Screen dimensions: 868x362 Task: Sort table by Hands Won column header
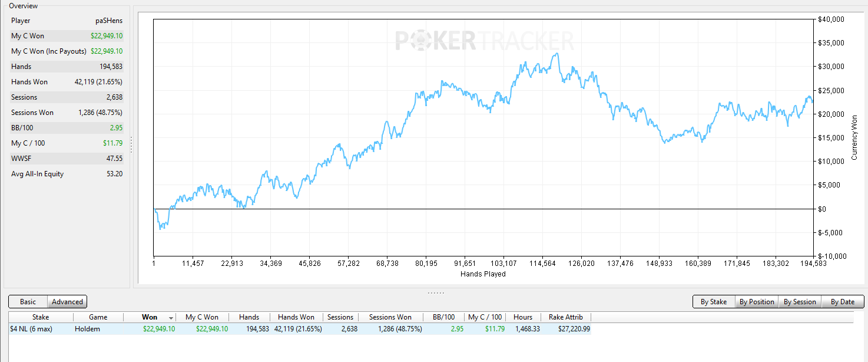point(296,317)
